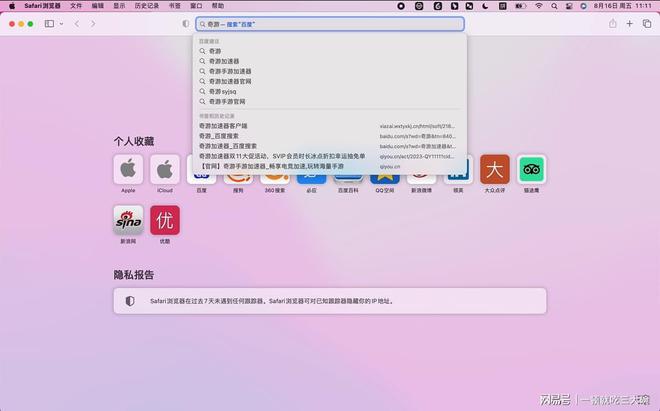The width and height of the screenshot is (660, 411).
Task: Open the Apple favorite tile
Action: 128,169
